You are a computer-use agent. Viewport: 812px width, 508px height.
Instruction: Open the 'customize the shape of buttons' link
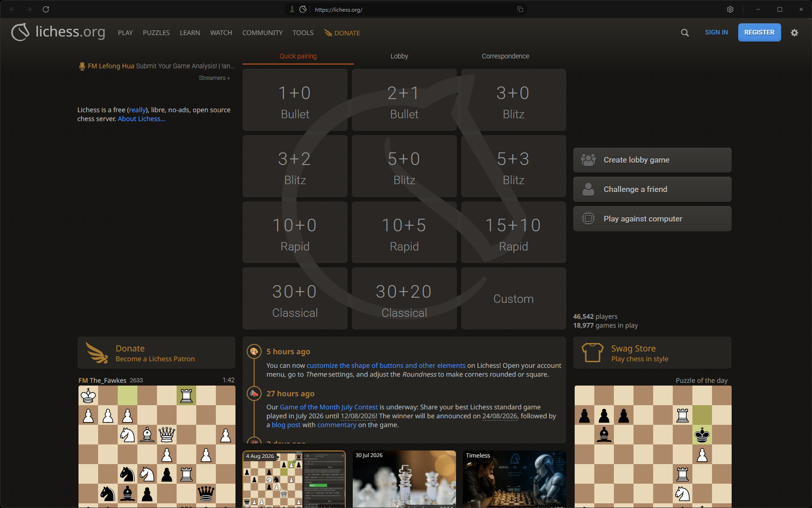click(x=386, y=365)
